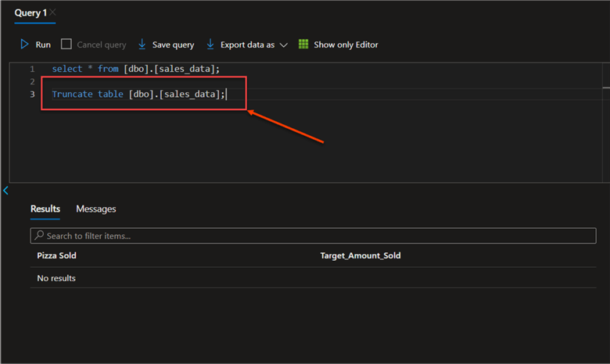Image resolution: width=610 pixels, height=364 pixels.
Task: Click the Export data as arrow icon
Action: point(210,45)
